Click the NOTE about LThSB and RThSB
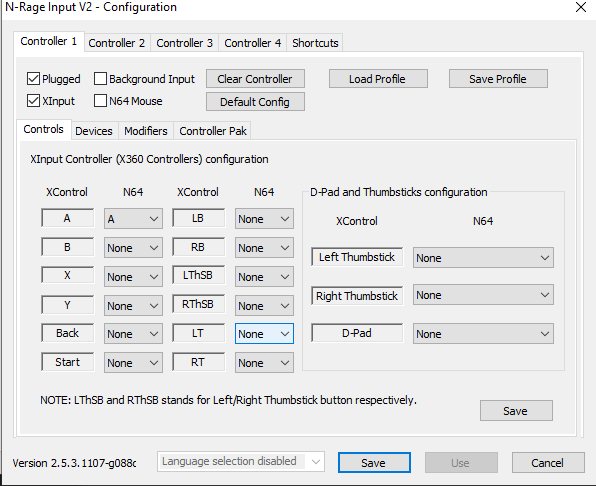 point(228,400)
